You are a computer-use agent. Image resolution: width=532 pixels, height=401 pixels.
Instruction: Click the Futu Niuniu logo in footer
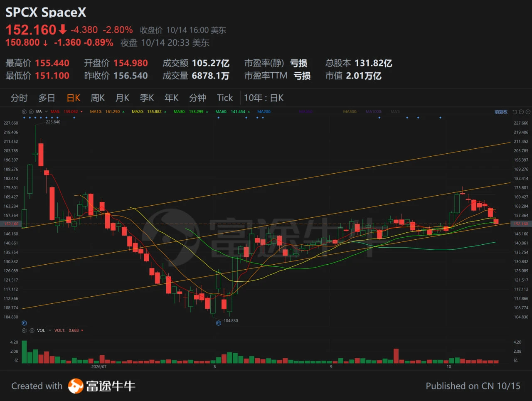102,386
